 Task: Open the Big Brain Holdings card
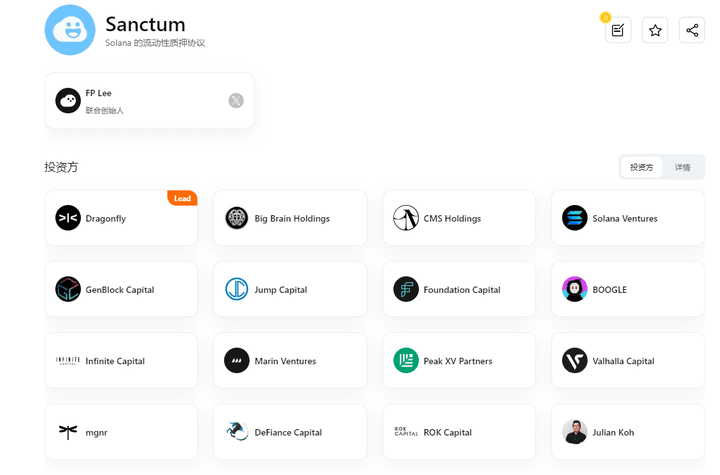coord(290,218)
